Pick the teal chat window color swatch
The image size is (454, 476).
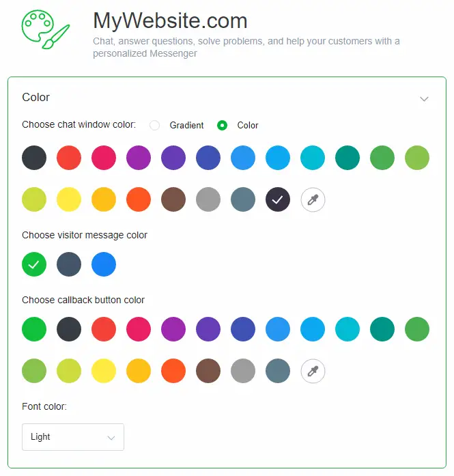347,158
